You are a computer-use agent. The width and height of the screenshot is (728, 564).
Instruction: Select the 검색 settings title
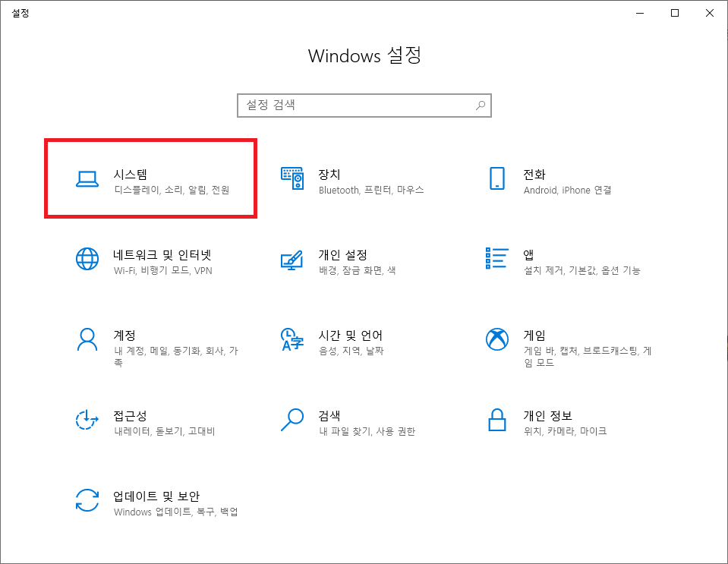(329, 415)
